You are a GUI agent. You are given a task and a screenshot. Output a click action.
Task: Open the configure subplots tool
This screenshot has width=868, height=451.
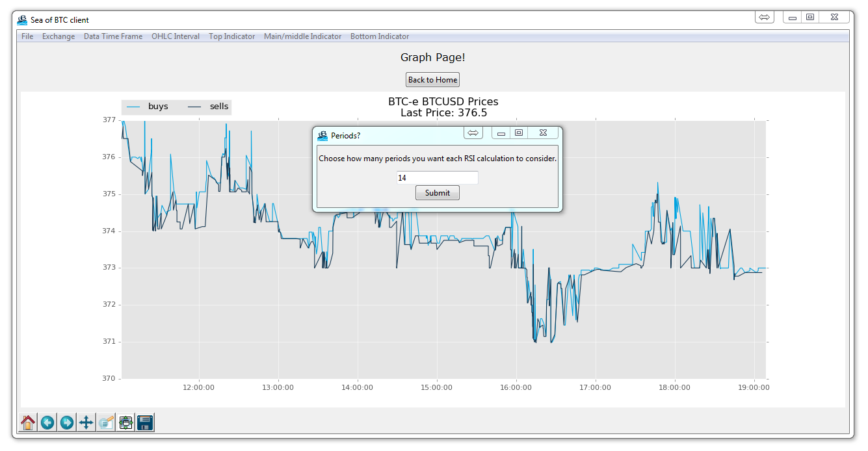[125, 422]
